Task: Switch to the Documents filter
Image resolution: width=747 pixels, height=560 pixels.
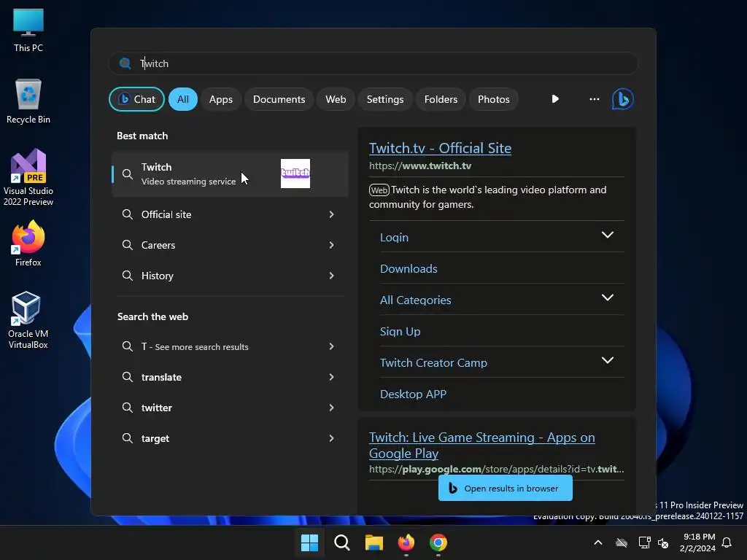Action: pos(279,99)
